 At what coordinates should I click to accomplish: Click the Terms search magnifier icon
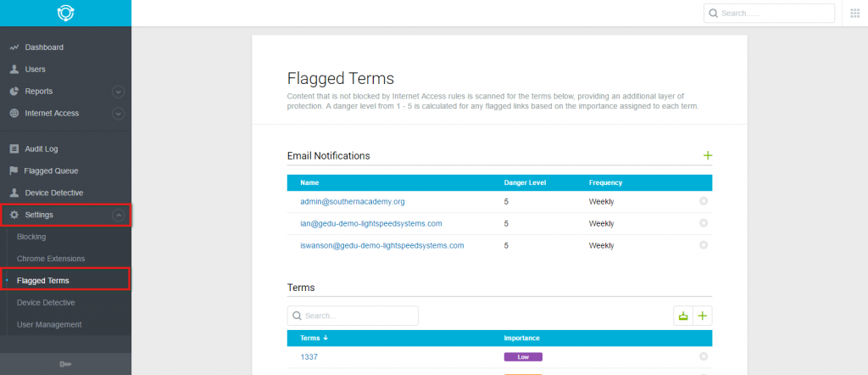[x=297, y=316]
